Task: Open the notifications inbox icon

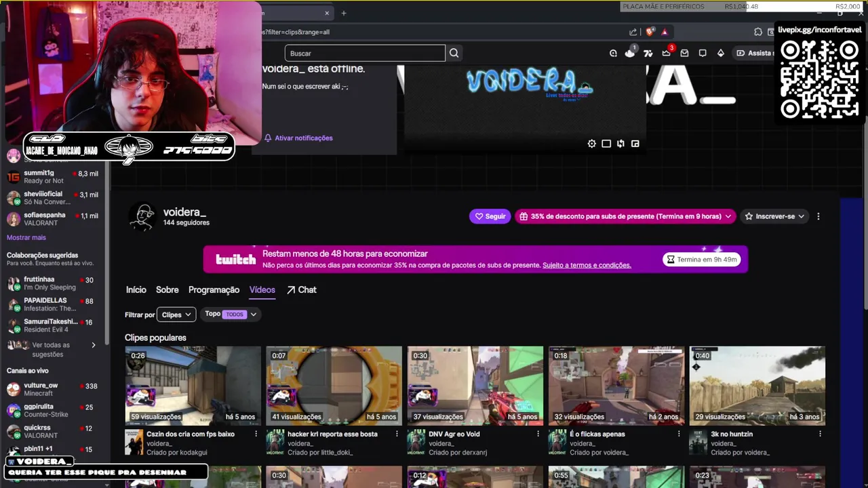Action: point(684,53)
